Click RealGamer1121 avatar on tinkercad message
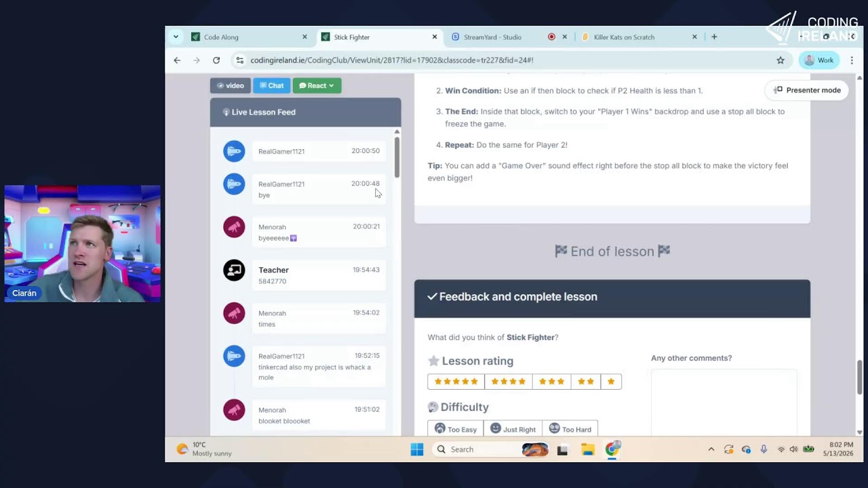 click(x=234, y=356)
